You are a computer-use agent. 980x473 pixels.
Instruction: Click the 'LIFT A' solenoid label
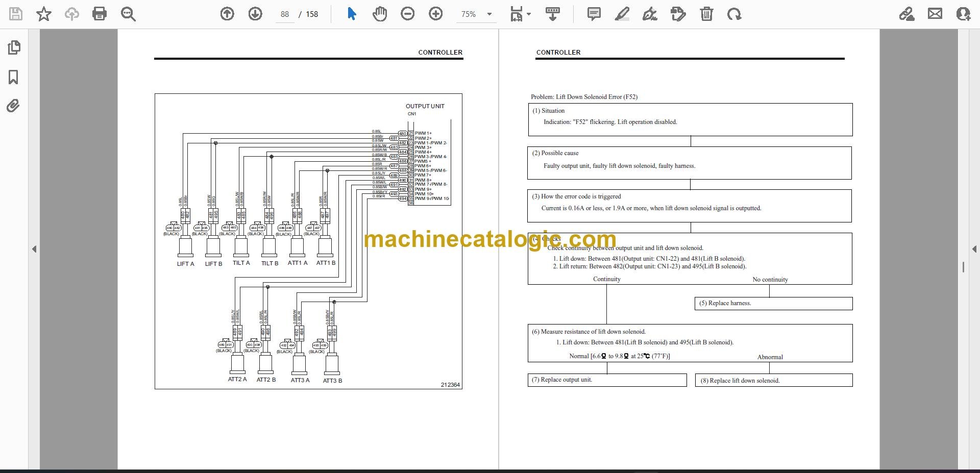(x=185, y=264)
